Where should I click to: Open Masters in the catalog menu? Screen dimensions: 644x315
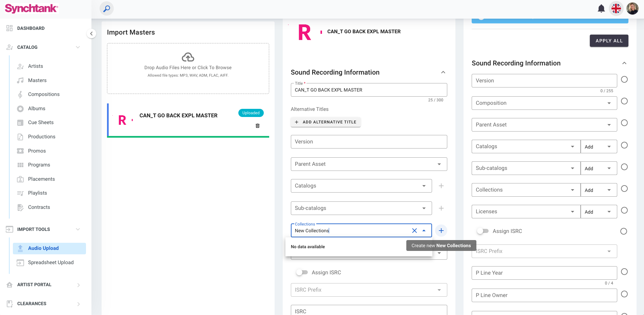37,80
